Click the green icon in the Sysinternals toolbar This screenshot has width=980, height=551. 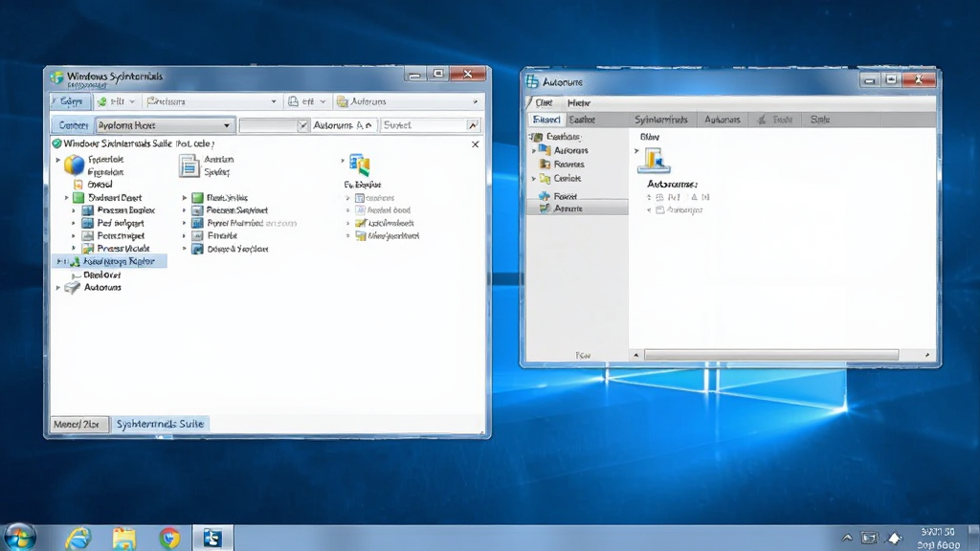coord(101,101)
